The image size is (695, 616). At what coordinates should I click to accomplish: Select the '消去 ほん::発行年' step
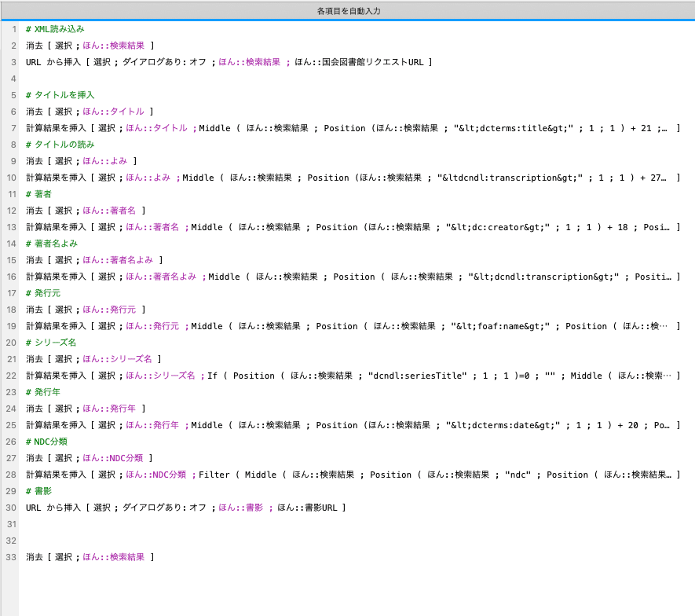point(86,409)
